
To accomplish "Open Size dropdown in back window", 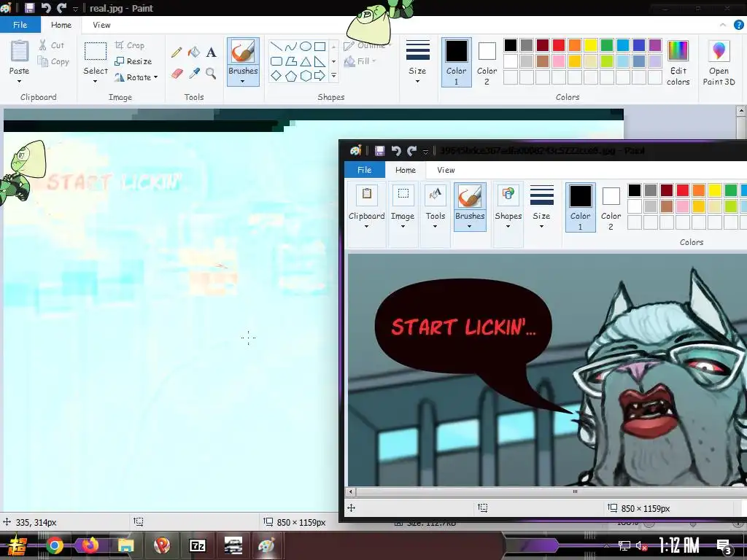I will 417,62.
